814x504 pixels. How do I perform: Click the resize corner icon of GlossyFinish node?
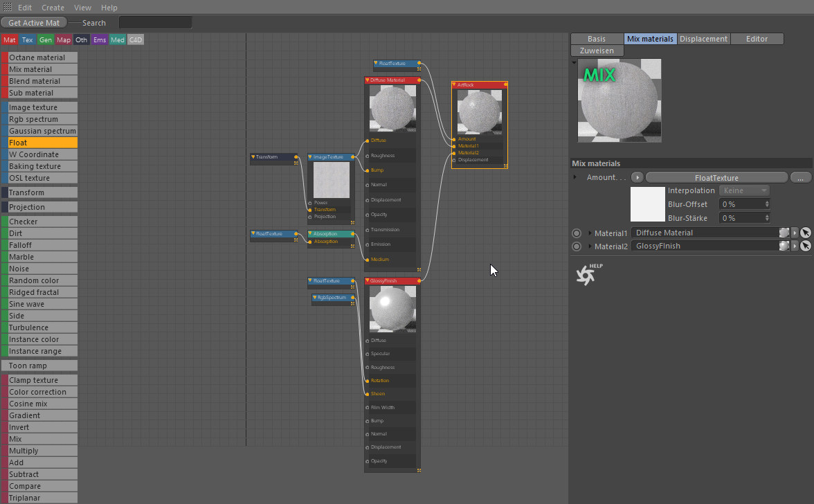click(x=419, y=470)
